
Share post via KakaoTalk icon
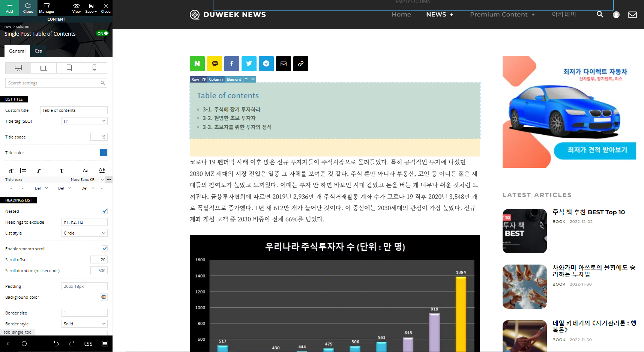pos(215,64)
